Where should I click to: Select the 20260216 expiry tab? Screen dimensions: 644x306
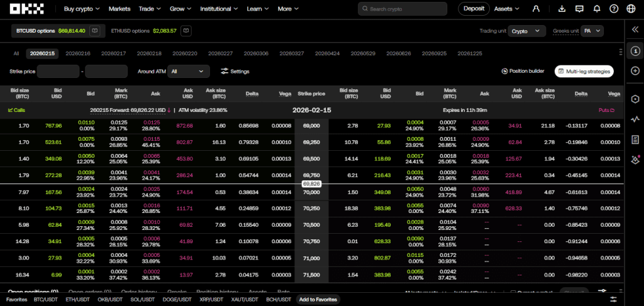78,53
